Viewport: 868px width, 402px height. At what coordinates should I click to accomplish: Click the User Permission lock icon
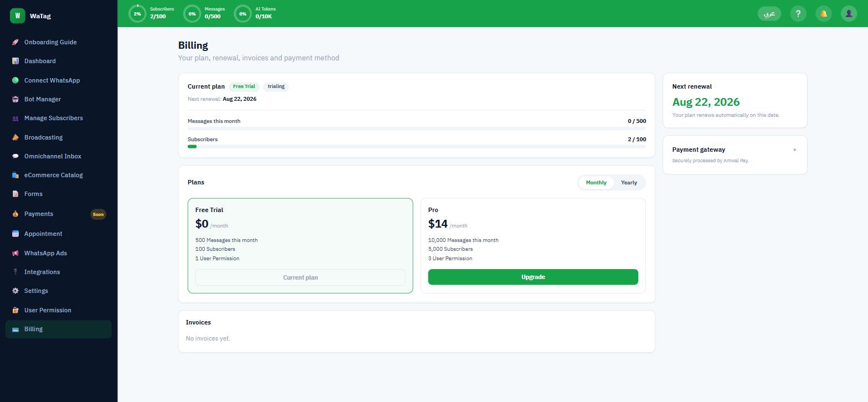pos(15,310)
